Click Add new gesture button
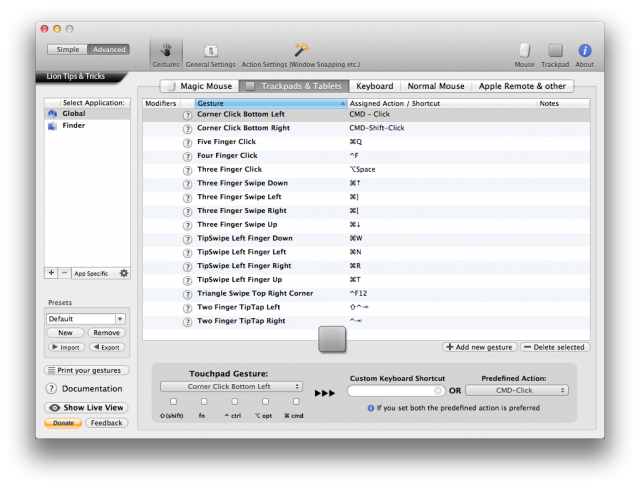The height and width of the screenshot is (488, 640). [x=480, y=347]
